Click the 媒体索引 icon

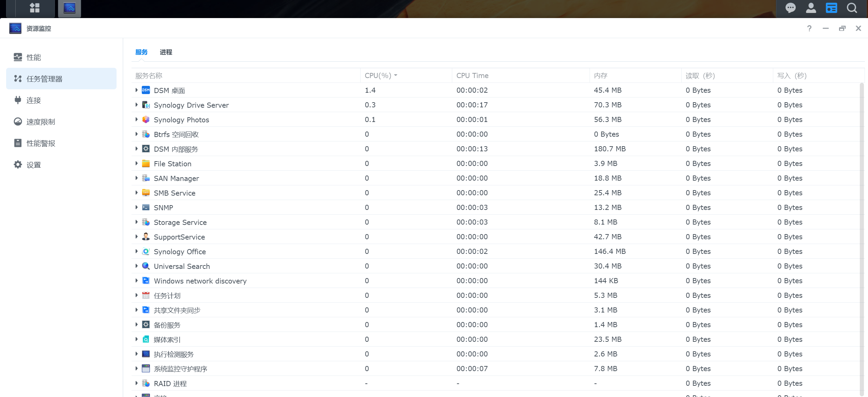(146, 339)
